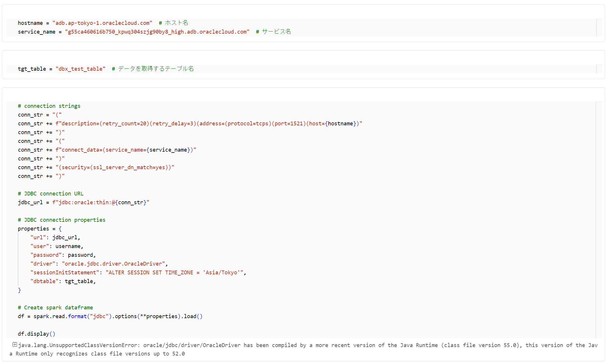Click the hostname string "adb.ap-tokyo-1.oraclecloud.com"
This screenshot has height=364, width=608.
102,23
